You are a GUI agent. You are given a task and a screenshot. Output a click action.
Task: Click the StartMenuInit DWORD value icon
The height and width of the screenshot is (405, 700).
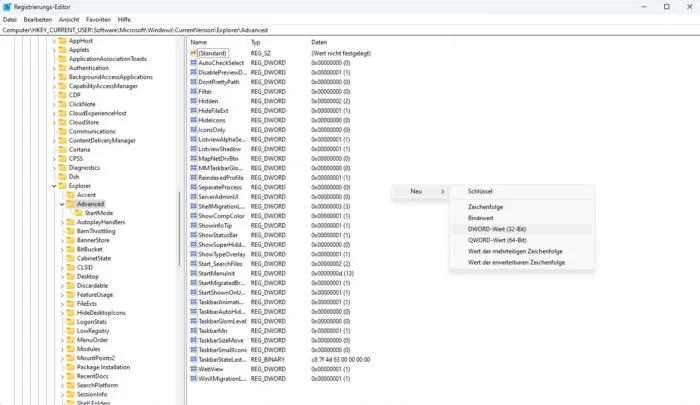193,273
